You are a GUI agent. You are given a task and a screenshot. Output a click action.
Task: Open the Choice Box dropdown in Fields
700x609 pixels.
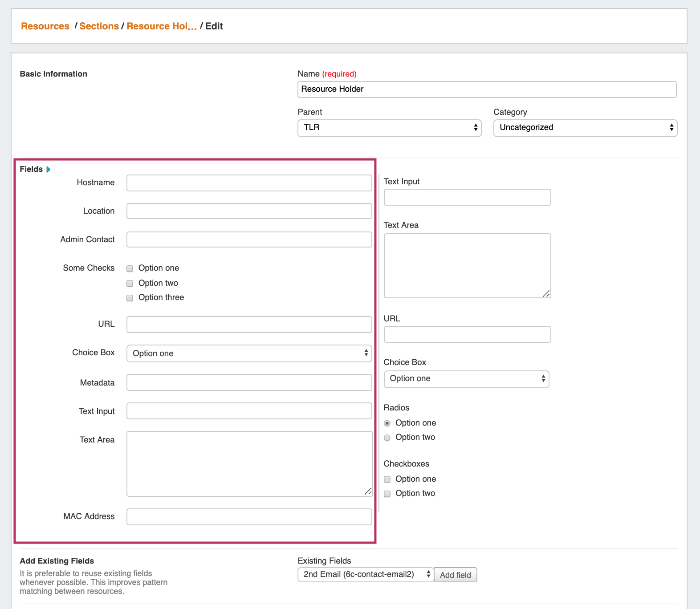(249, 353)
